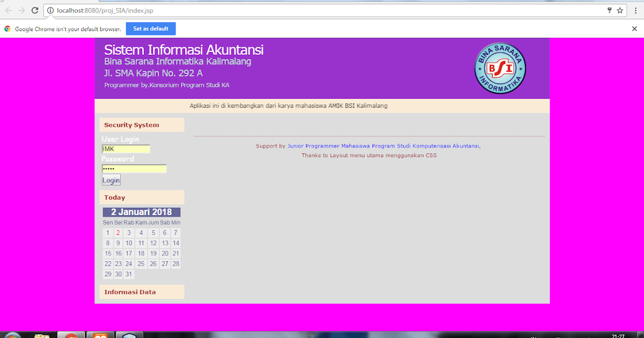Click the saved password key icon
The height and width of the screenshot is (338, 644).
(x=609, y=10)
